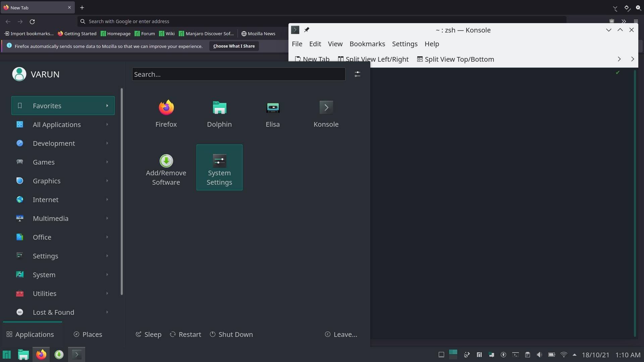Click the Choose What I Share button

234,46
